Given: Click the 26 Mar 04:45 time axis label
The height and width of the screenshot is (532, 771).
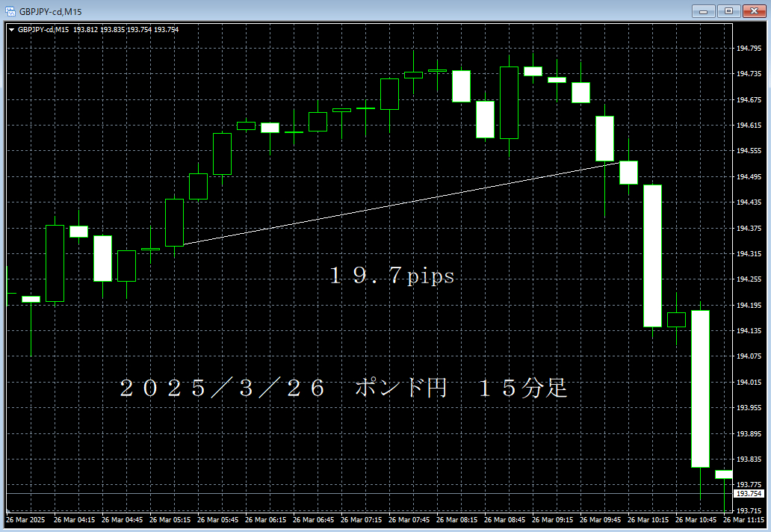Looking at the screenshot, I should tap(122, 520).
